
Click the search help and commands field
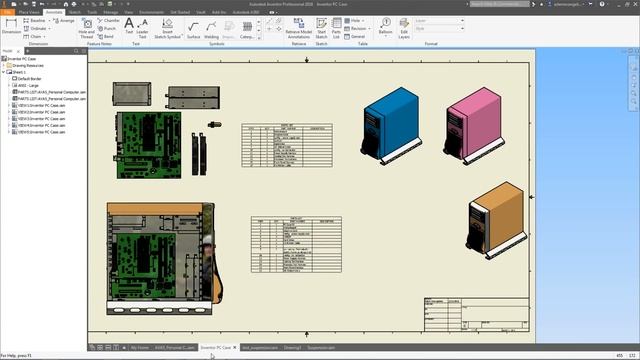point(500,4)
